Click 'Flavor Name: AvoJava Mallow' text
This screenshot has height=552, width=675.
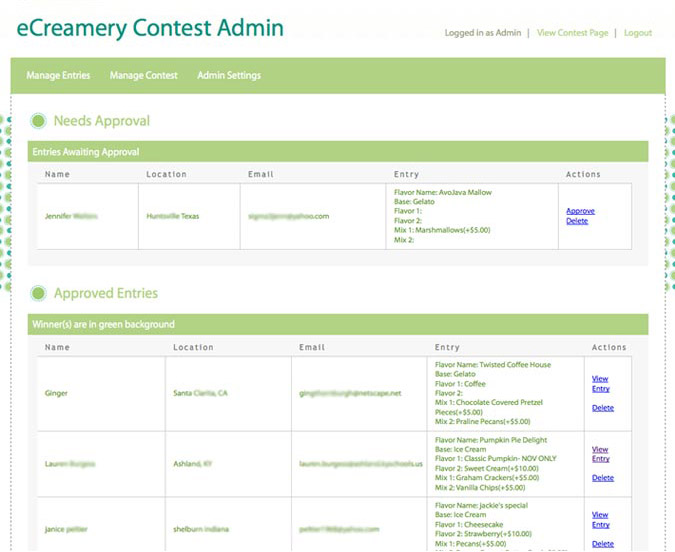pos(443,192)
